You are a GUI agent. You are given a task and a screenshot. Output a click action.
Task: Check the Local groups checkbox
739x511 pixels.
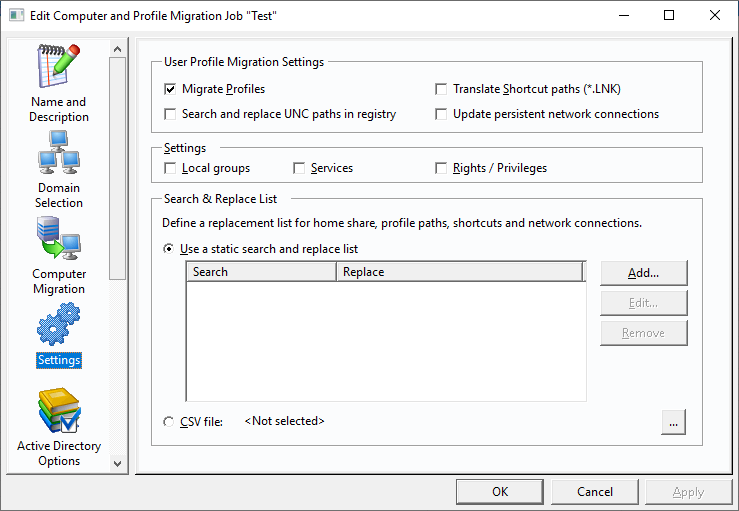[170, 168]
